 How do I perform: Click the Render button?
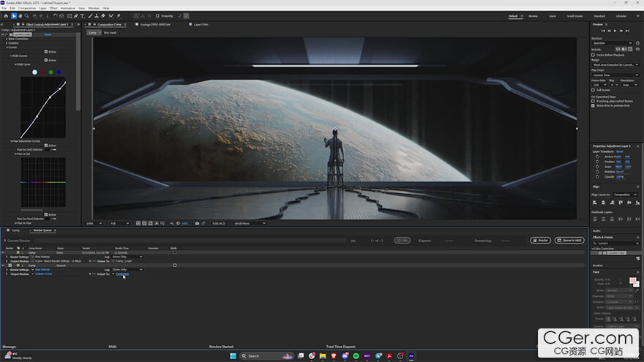click(x=540, y=241)
